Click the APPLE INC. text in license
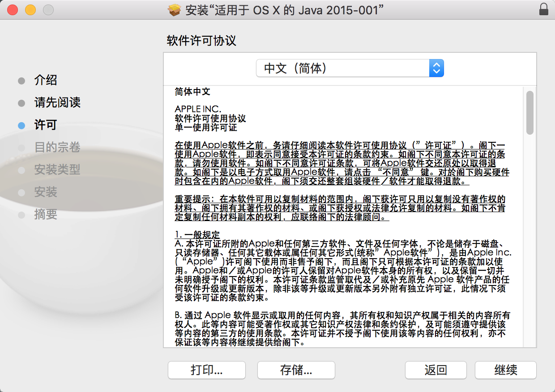The image size is (555, 392). [x=198, y=110]
